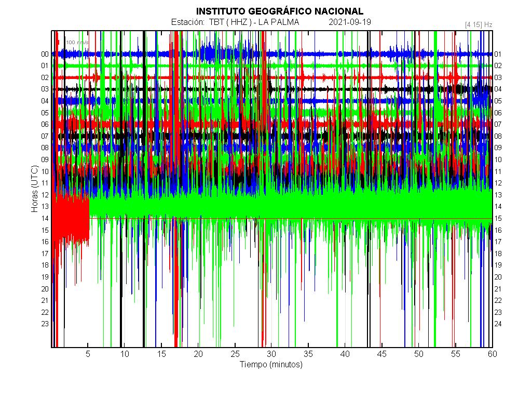Click the solid red saturated block at plot's left

click(71, 218)
